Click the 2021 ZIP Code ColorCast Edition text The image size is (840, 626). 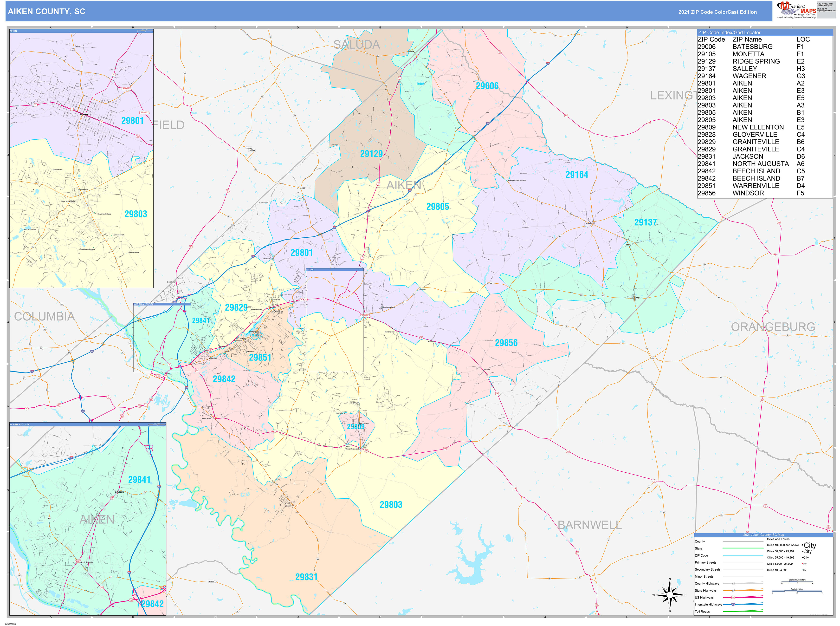coord(717,12)
